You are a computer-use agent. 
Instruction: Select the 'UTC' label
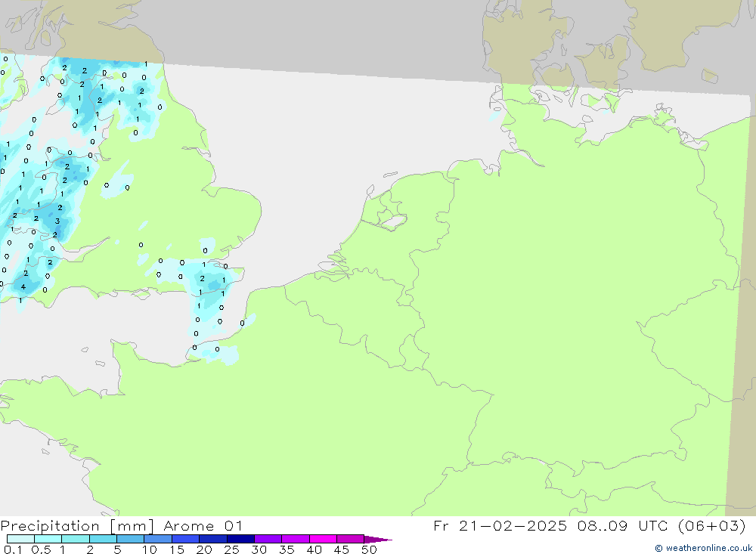[653, 525]
